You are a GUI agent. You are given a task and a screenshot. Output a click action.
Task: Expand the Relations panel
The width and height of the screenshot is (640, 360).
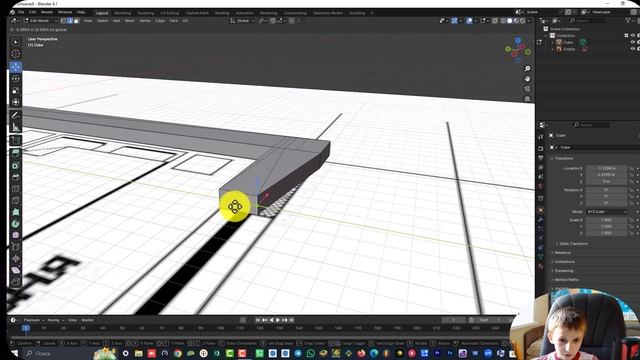coord(562,253)
